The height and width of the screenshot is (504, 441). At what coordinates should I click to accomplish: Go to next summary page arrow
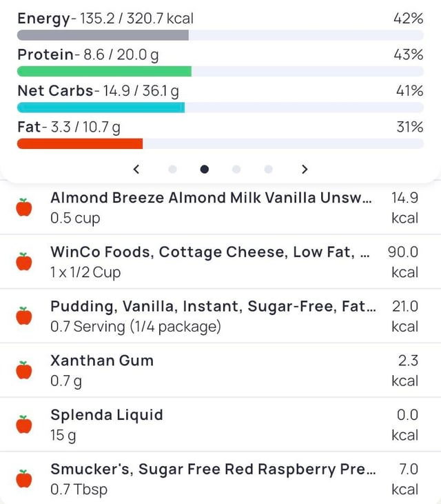coord(305,169)
